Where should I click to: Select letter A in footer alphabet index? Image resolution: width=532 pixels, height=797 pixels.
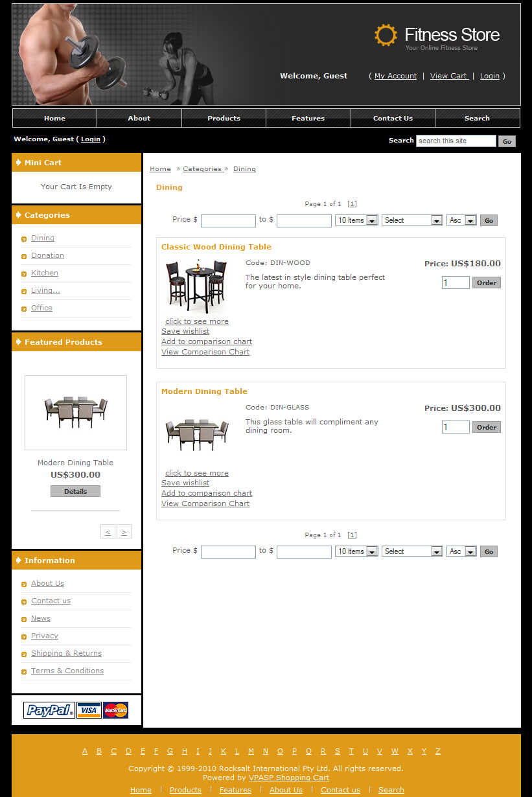[x=85, y=752]
